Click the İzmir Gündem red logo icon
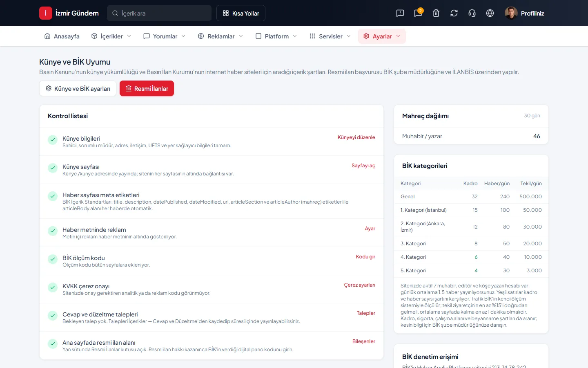588x368 pixels. (x=46, y=13)
